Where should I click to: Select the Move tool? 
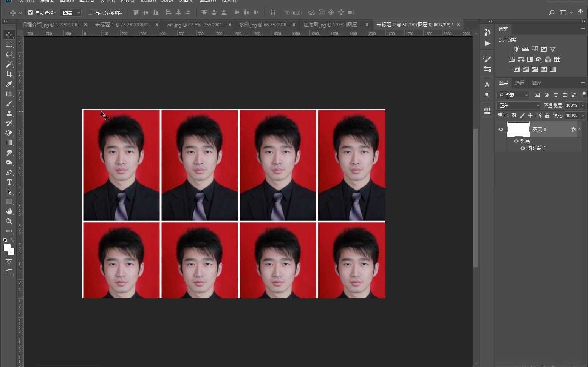pyautogui.click(x=9, y=35)
